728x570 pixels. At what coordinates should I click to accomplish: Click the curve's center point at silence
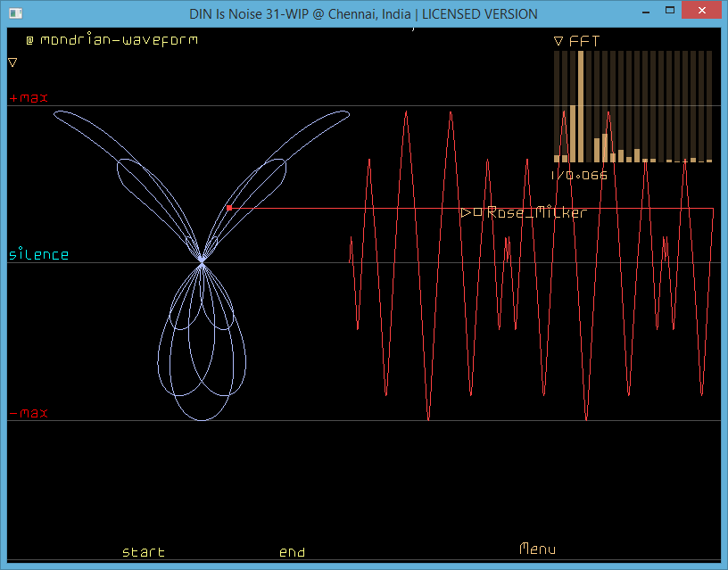[x=202, y=262]
